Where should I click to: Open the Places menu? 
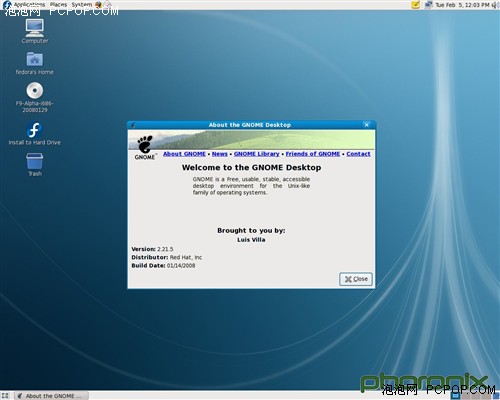[58, 5]
